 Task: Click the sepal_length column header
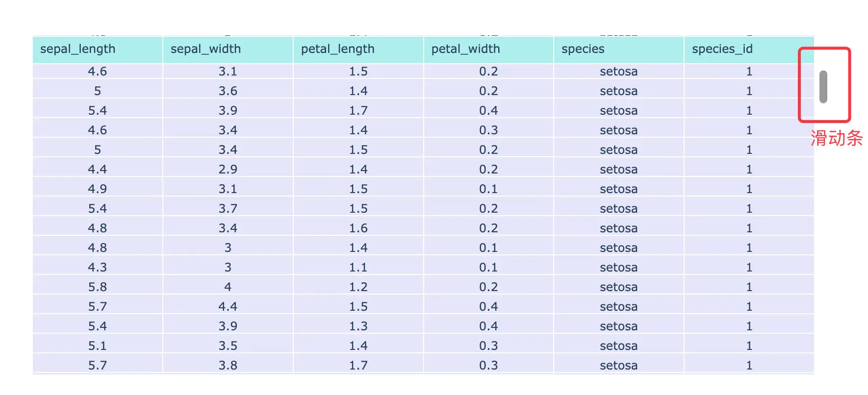click(x=97, y=49)
